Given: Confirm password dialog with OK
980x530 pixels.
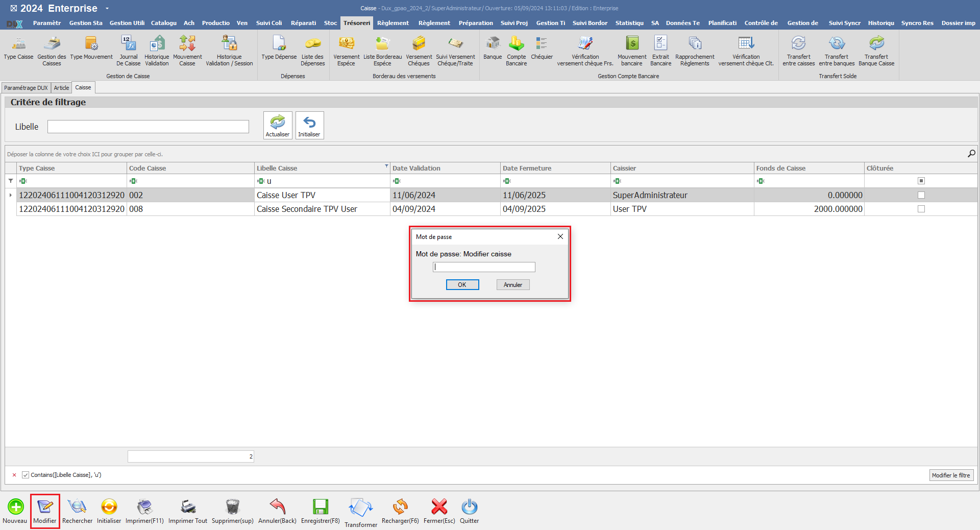Looking at the screenshot, I should pyautogui.click(x=462, y=285).
